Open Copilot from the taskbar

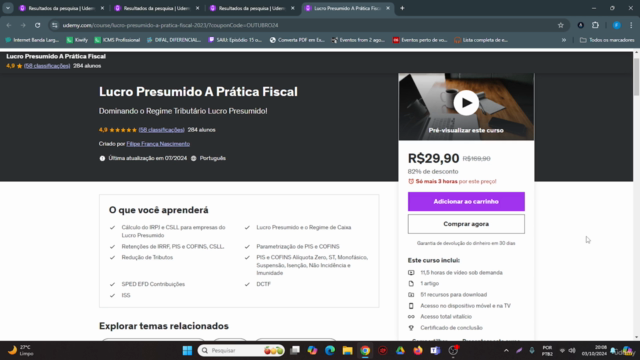pos(312,350)
